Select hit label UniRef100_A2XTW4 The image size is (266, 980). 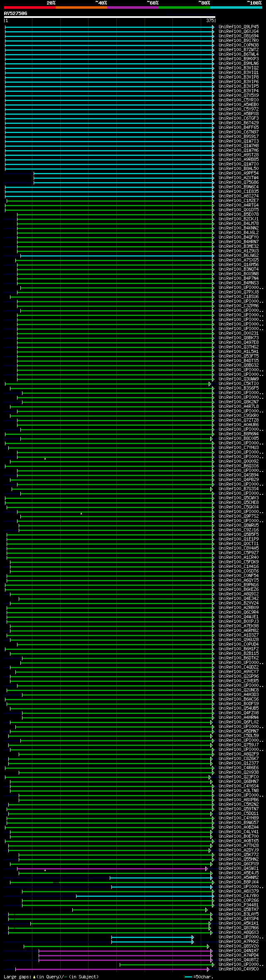click(239, 178)
